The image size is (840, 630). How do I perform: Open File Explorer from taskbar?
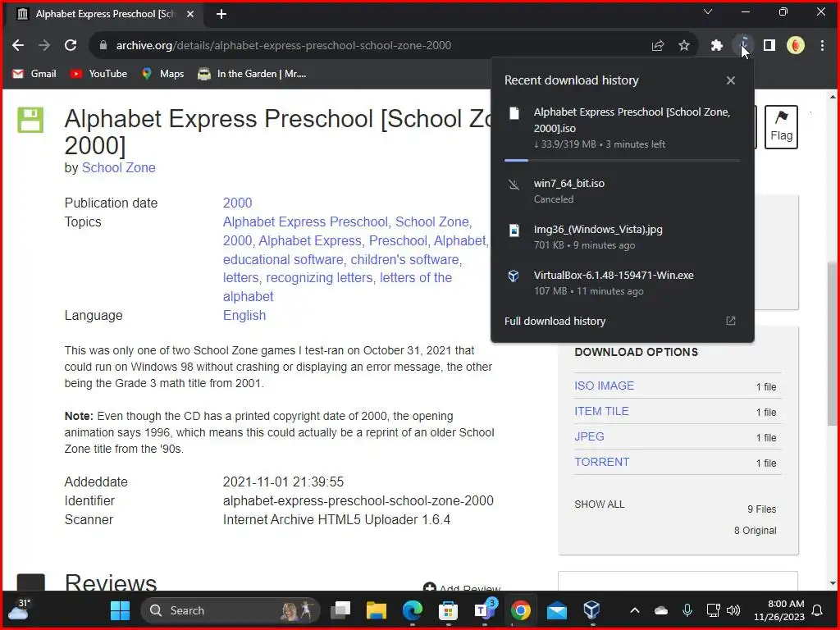point(376,610)
